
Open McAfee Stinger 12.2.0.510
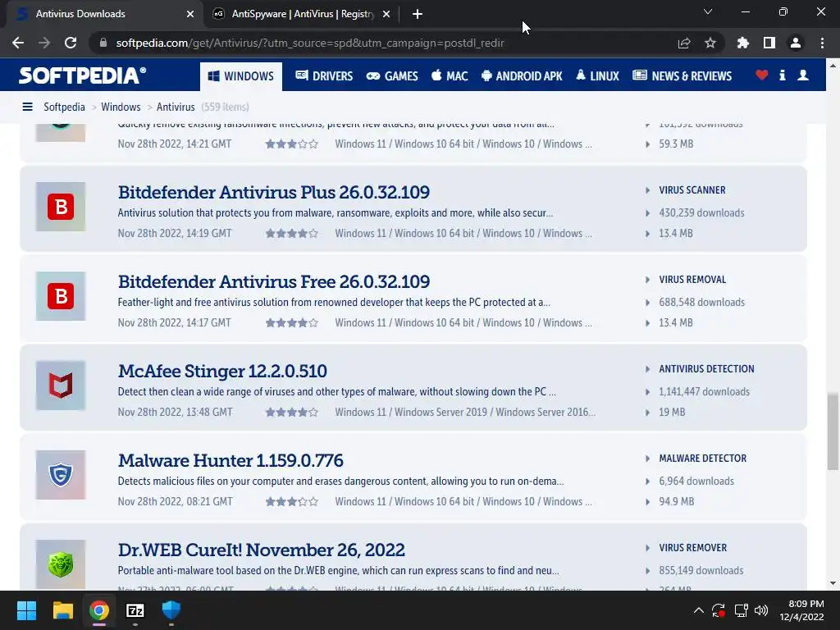[x=222, y=371]
